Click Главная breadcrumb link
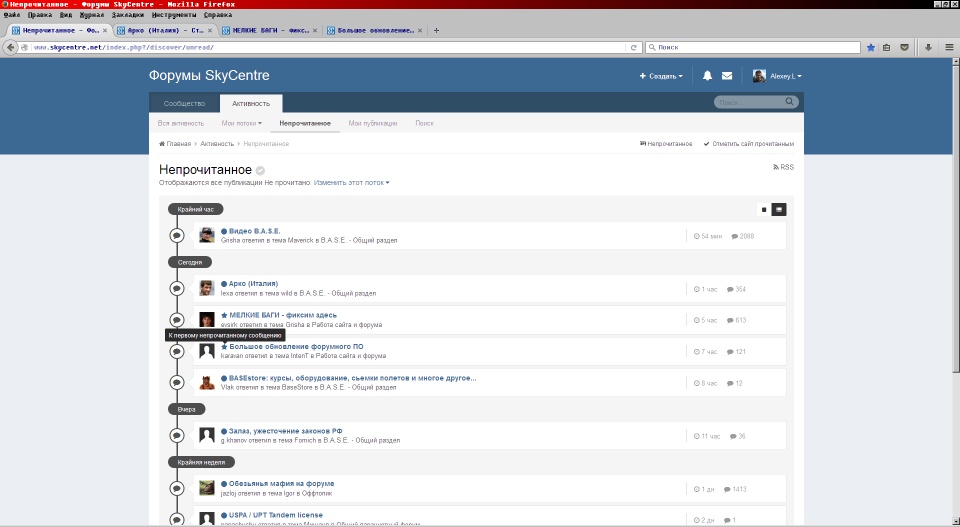 pyautogui.click(x=175, y=144)
